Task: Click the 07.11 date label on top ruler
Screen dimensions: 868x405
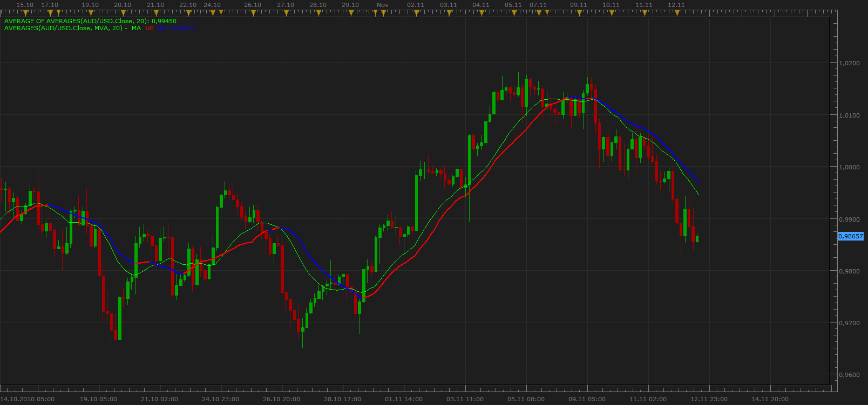Action: click(538, 5)
